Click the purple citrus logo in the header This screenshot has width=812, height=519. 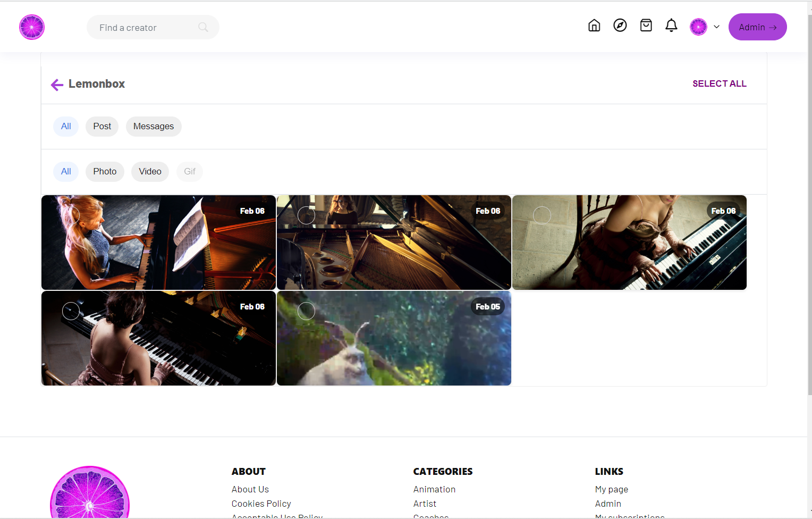click(x=32, y=27)
